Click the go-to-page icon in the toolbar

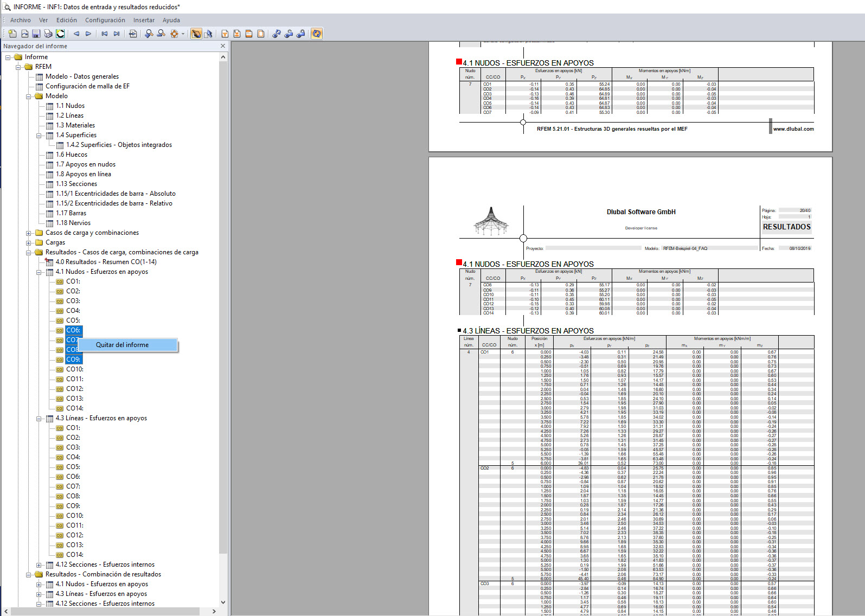tap(133, 34)
